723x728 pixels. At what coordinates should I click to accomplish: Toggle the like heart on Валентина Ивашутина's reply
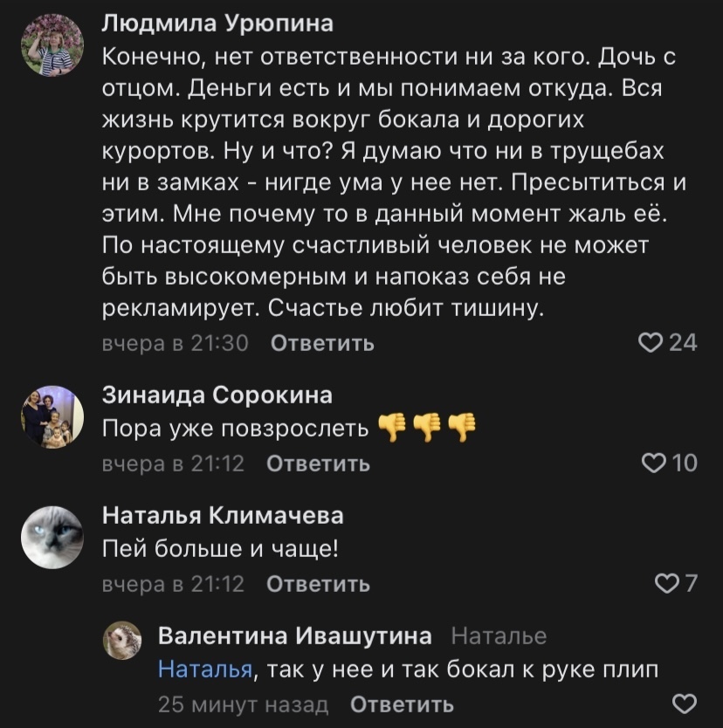pos(686,704)
